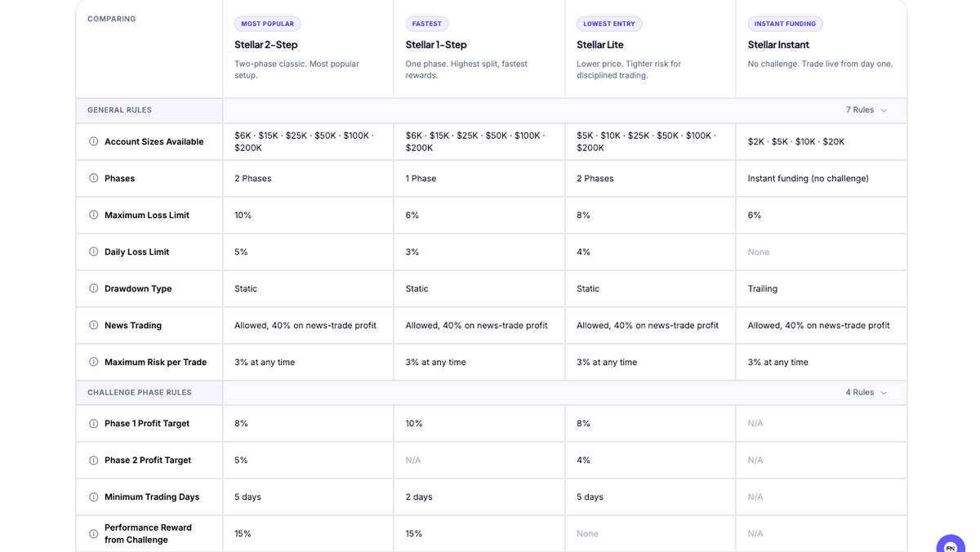Click the 5% Daily Loss Limit value

[x=241, y=252]
